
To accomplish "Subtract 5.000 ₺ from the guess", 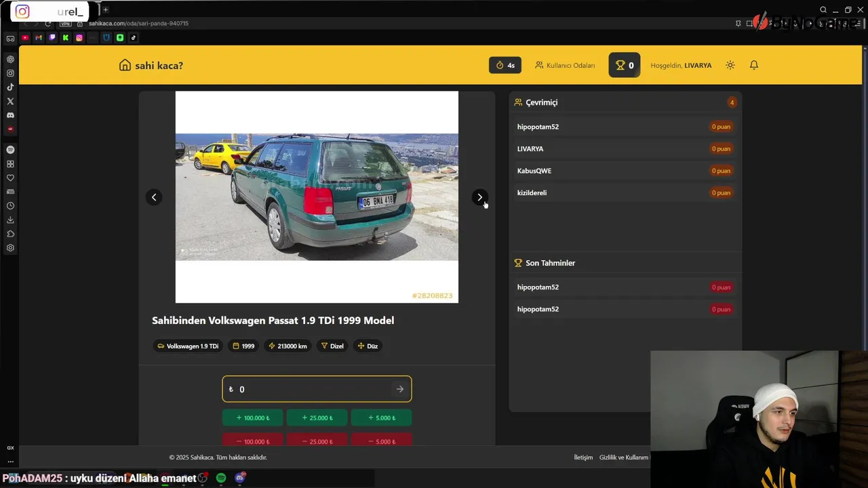I will click(381, 440).
